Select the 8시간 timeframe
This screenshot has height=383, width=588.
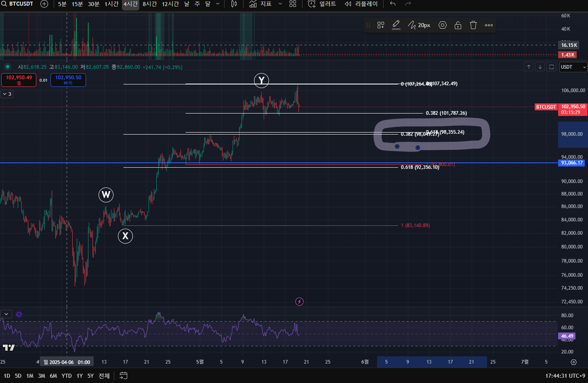[149, 4]
